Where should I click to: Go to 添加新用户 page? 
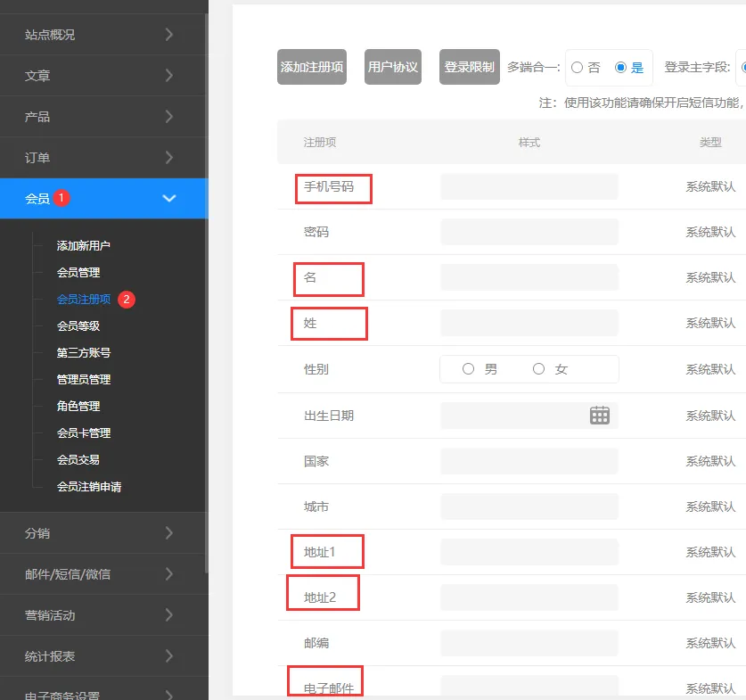coord(84,245)
